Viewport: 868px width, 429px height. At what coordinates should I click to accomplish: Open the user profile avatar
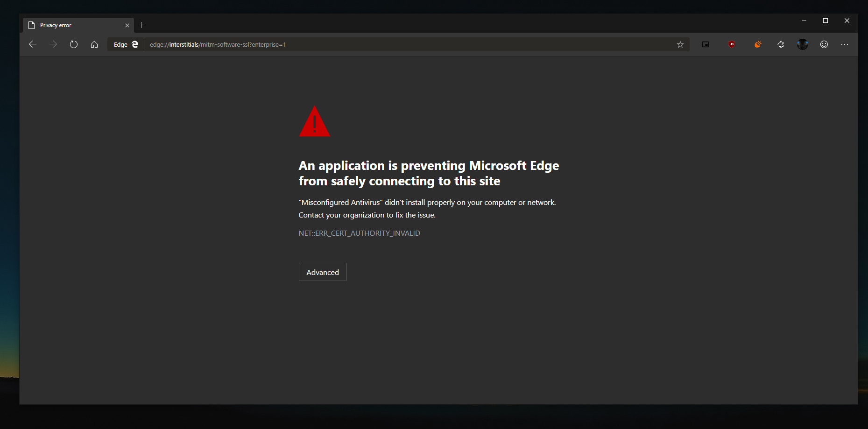click(x=802, y=44)
